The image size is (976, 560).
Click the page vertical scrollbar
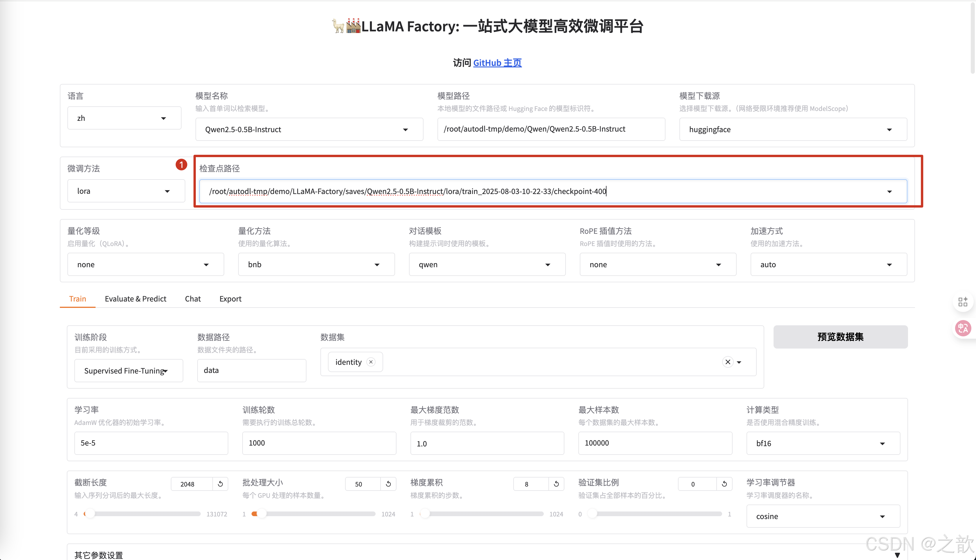(973, 38)
